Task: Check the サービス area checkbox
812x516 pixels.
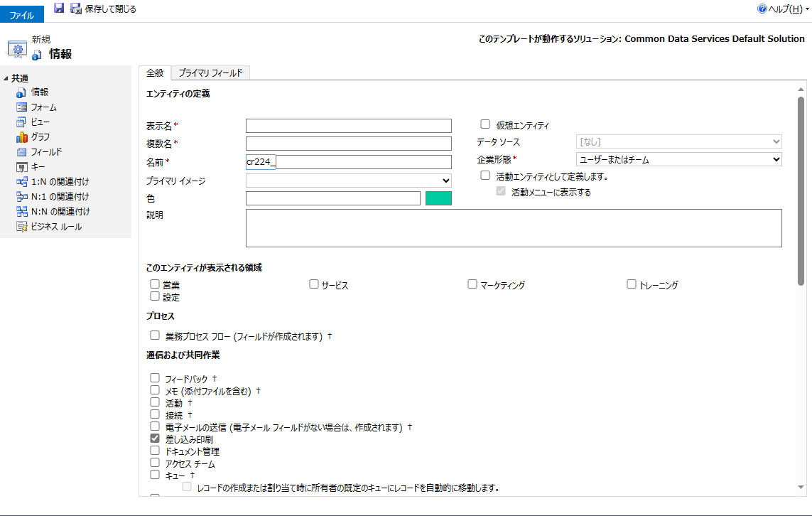Action: (313, 284)
